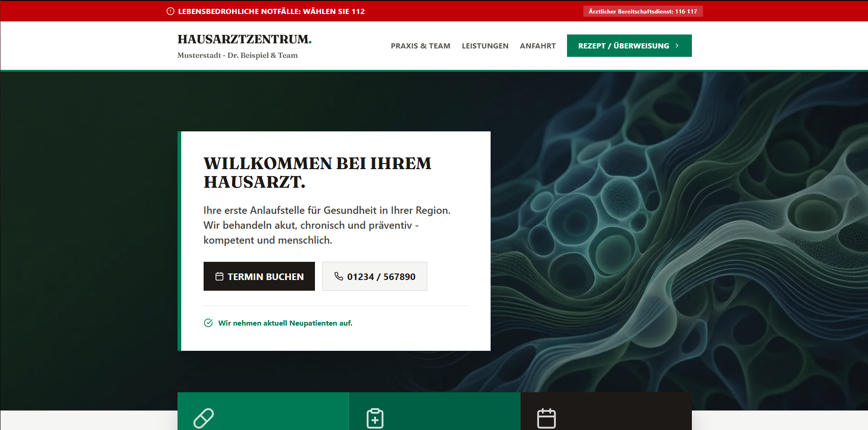Click the TERMIN BUCHEN button

click(259, 276)
